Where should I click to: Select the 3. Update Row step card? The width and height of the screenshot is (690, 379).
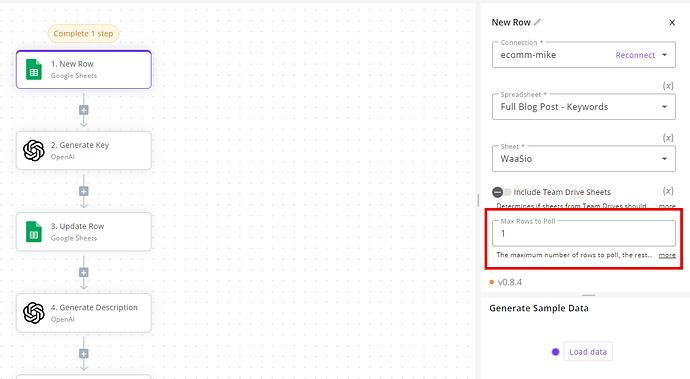[x=84, y=232]
